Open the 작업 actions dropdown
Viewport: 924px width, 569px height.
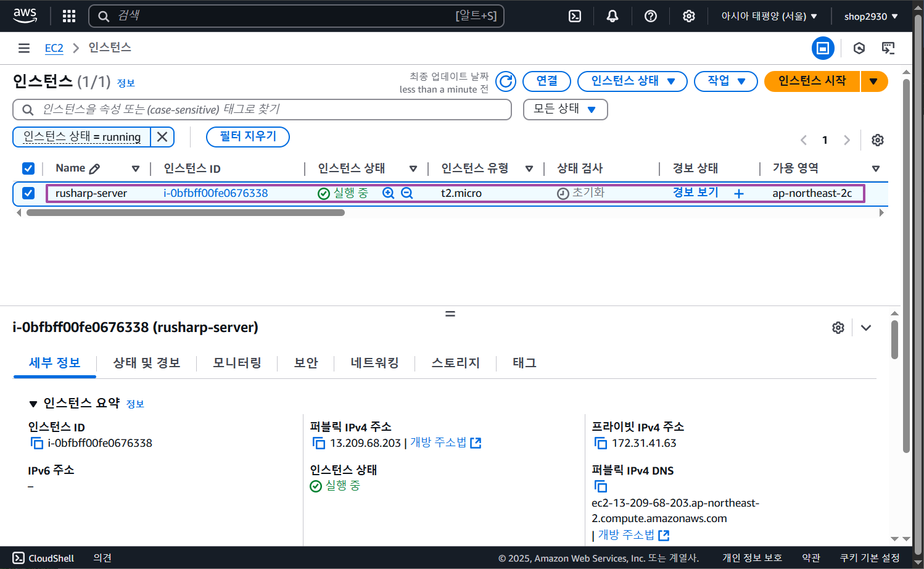[725, 81]
